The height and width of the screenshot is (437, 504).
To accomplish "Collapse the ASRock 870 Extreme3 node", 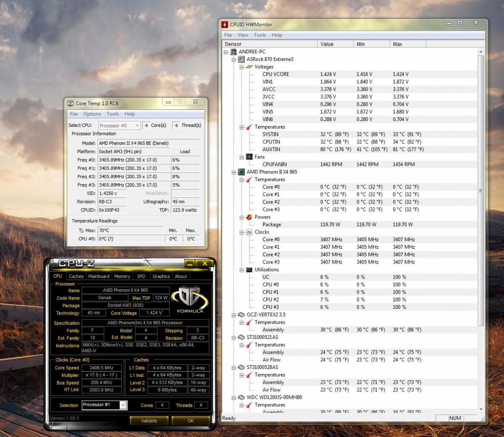I will (x=234, y=60).
